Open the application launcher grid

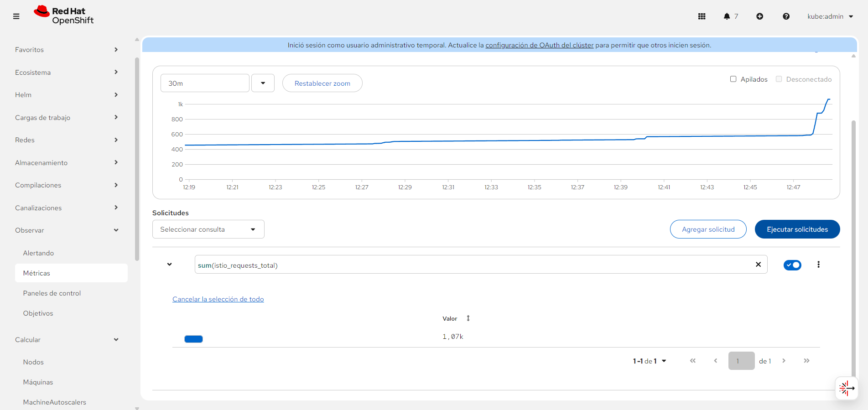[x=702, y=16]
